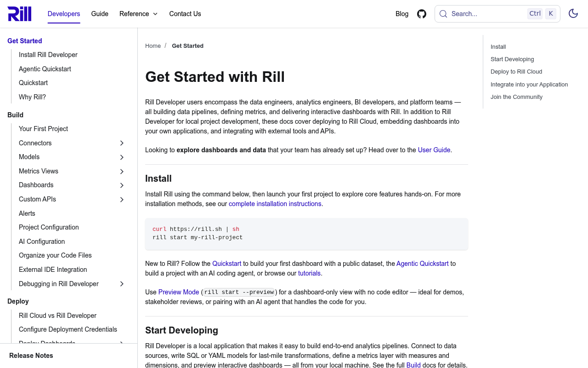Image resolution: width=588 pixels, height=368 pixels.
Task: Open Your First Project page
Action: tap(43, 129)
